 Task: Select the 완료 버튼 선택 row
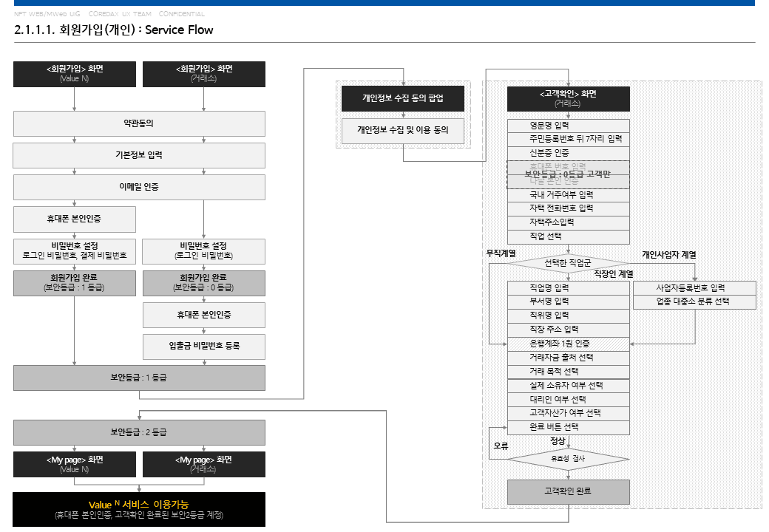[569, 428]
